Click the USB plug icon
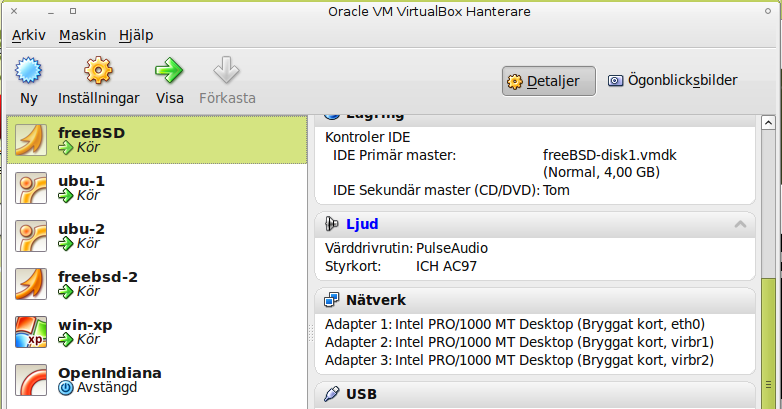The height and width of the screenshot is (409, 782). pyautogui.click(x=332, y=394)
